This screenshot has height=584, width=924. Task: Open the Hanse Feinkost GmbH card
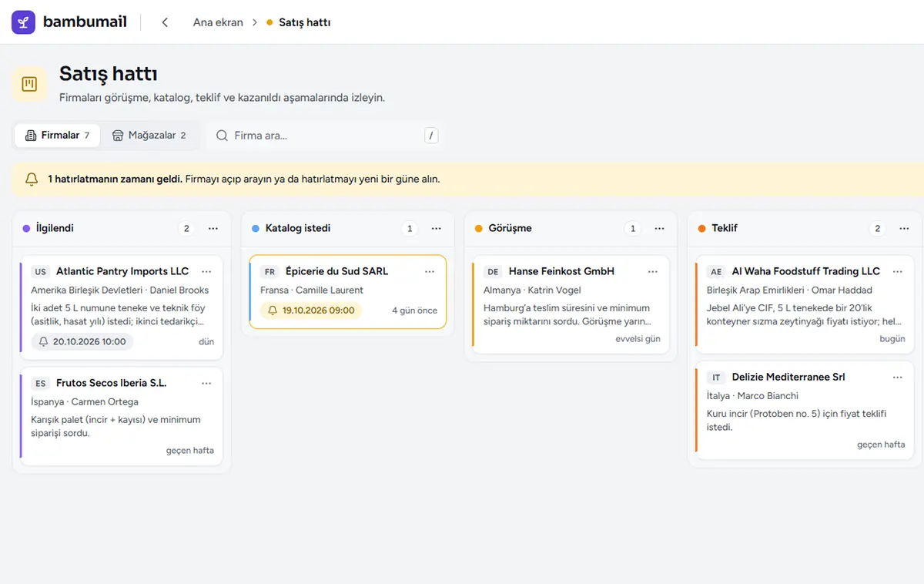point(571,304)
